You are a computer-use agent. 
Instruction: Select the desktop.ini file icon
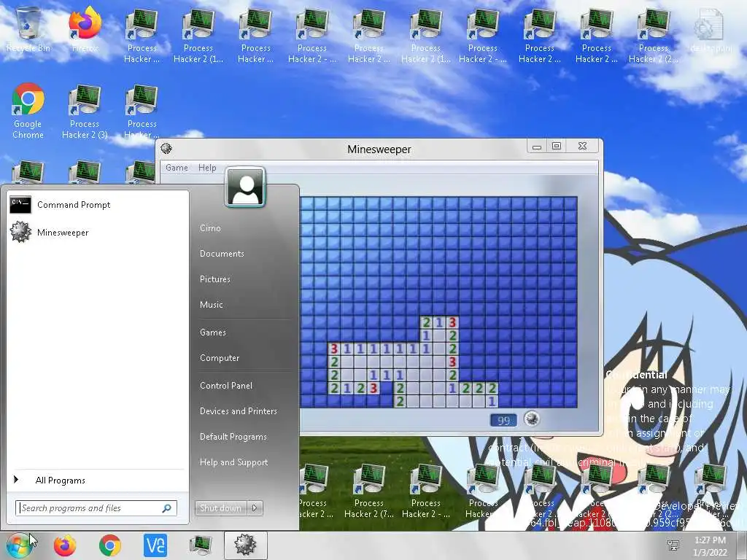pyautogui.click(x=710, y=29)
